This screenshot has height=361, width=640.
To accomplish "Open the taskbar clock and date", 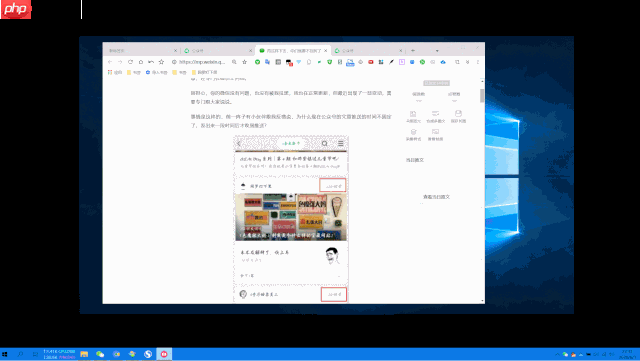I will (x=627, y=354).
